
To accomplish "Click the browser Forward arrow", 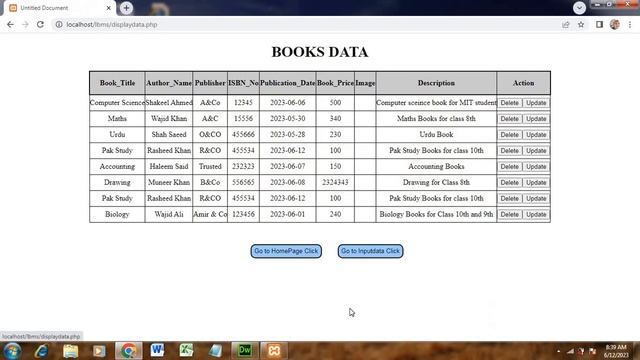I will (x=25, y=24).
